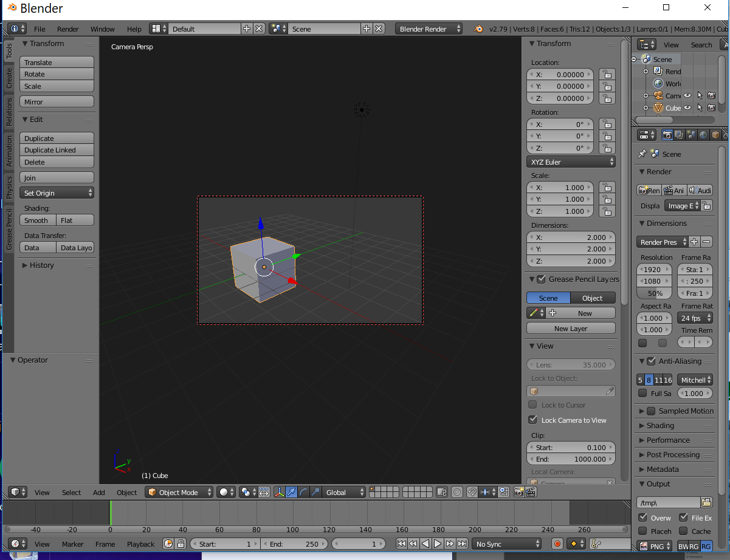
Task: Open the Blender Render engine dropdown
Action: tap(429, 29)
